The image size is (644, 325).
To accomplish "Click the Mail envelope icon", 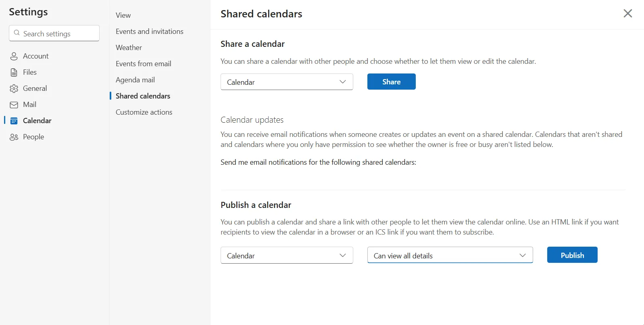I will [x=14, y=105].
